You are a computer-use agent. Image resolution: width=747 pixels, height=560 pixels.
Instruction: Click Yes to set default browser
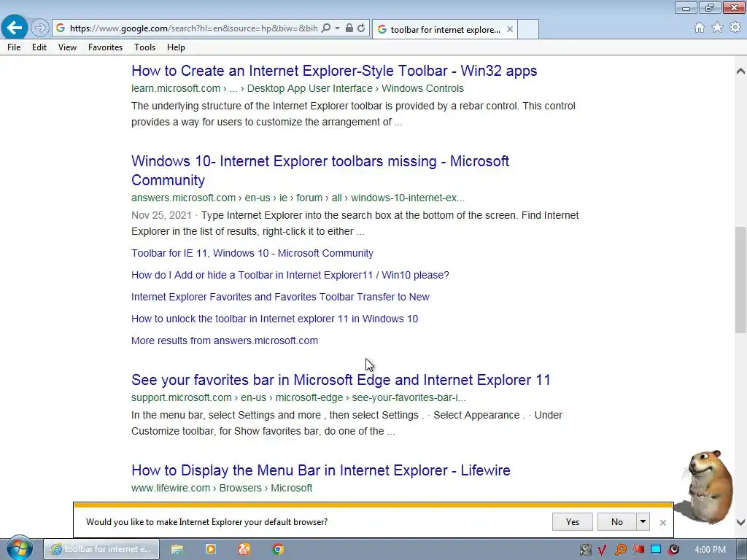click(572, 522)
